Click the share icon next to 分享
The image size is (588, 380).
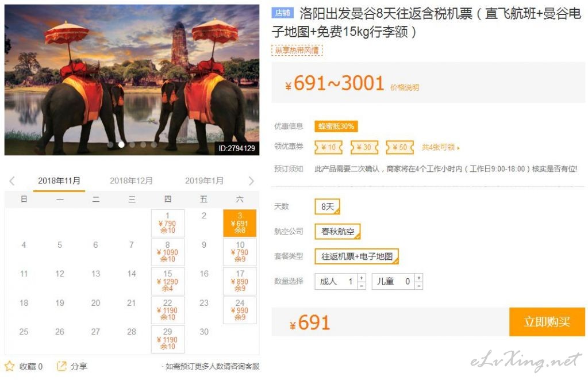tap(61, 366)
